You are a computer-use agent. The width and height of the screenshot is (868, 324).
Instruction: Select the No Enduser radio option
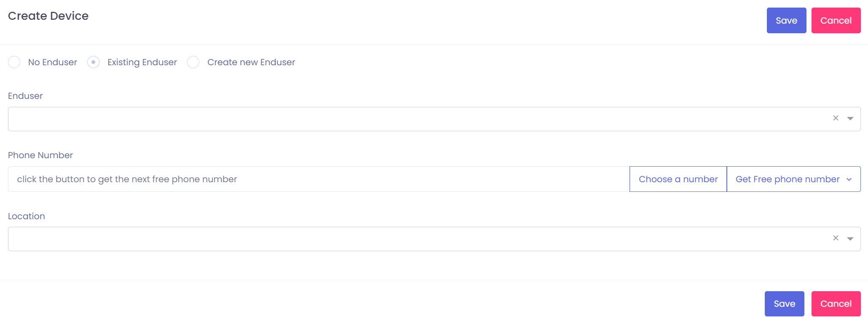coord(14,62)
